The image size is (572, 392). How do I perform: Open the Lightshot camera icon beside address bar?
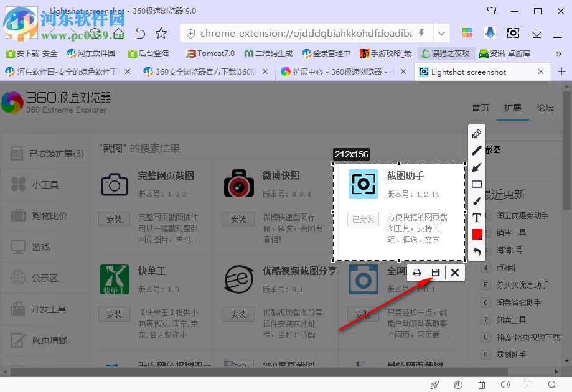(512, 33)
